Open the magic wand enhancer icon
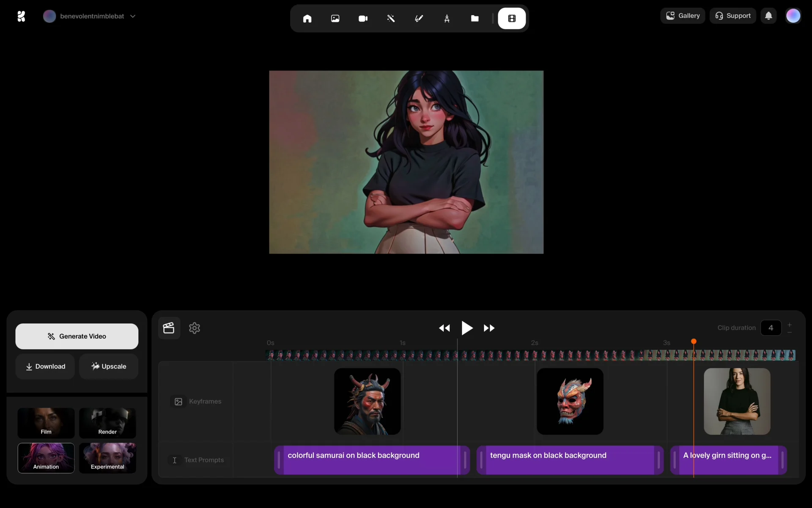Screen dimensions: 812x508 [x=391, y=19]
